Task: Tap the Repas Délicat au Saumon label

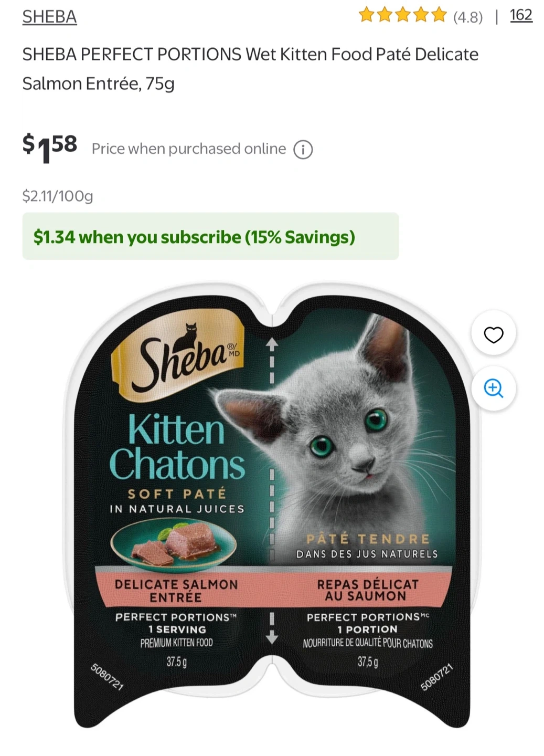Action: (x=368, y=590)
